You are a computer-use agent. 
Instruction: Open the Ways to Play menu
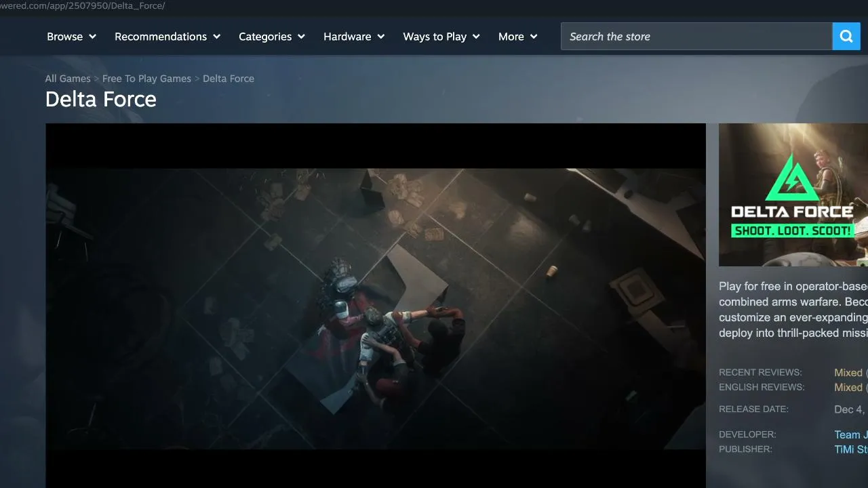pyautogui.click(x=441, y=37)
